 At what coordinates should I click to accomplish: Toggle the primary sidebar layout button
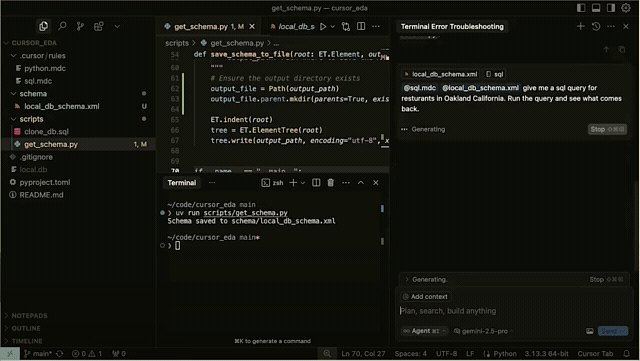coord(581,8)
